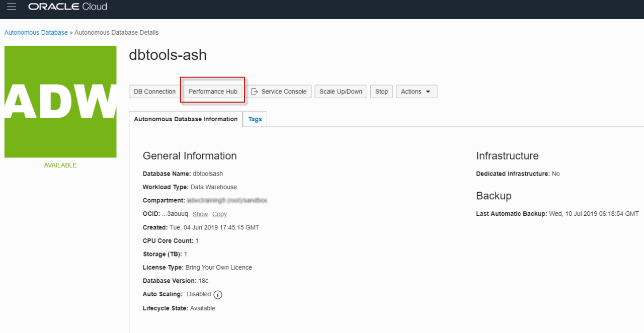
Task: Click the Autonomous Database Details breadcrumb text
Action: (117, 33)
